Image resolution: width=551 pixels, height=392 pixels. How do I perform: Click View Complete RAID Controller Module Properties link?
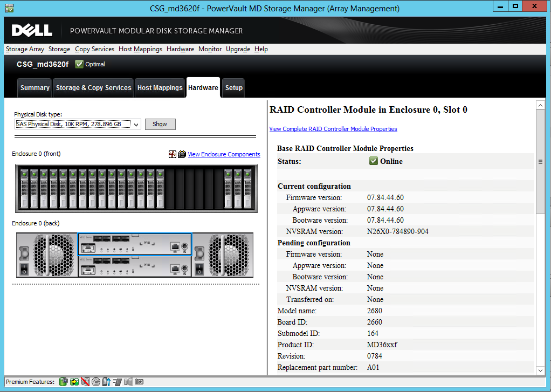click(334, 129)
